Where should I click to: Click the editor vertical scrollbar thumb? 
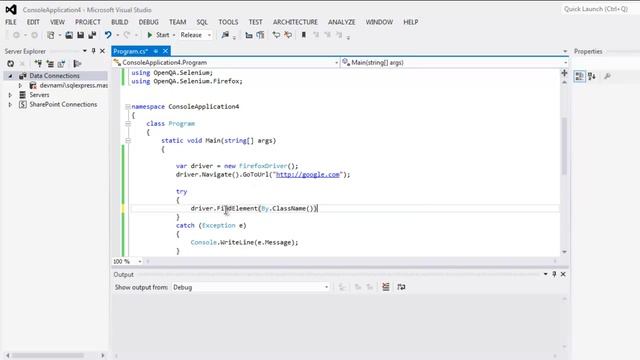point(564,146)
